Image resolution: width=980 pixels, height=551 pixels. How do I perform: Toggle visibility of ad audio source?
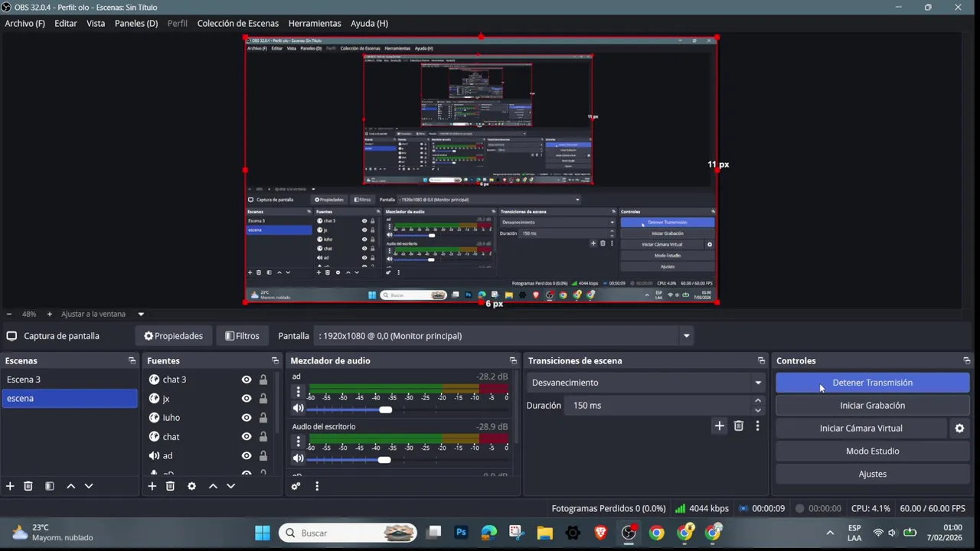(247, 456)
